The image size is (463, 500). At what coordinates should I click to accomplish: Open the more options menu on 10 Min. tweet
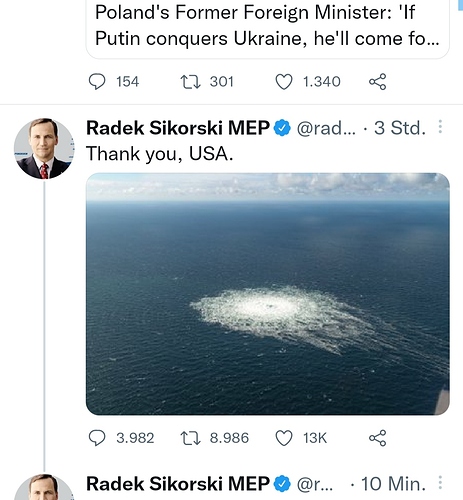click(x=440, y=483)
